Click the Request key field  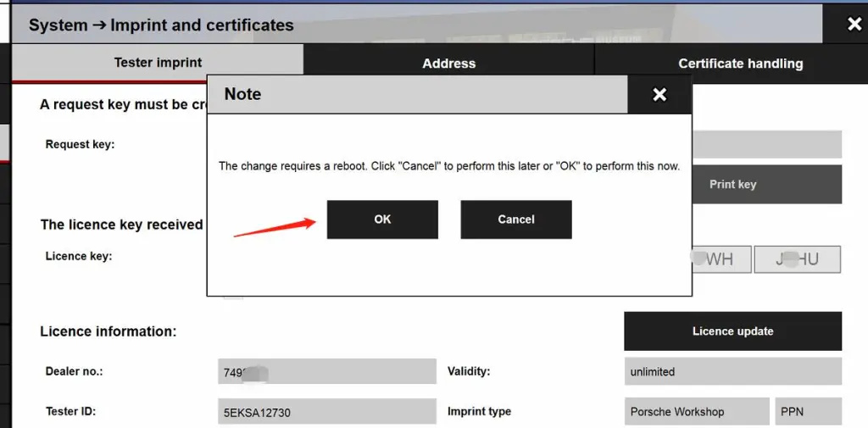pyautogui.click(x=766, y=144)
